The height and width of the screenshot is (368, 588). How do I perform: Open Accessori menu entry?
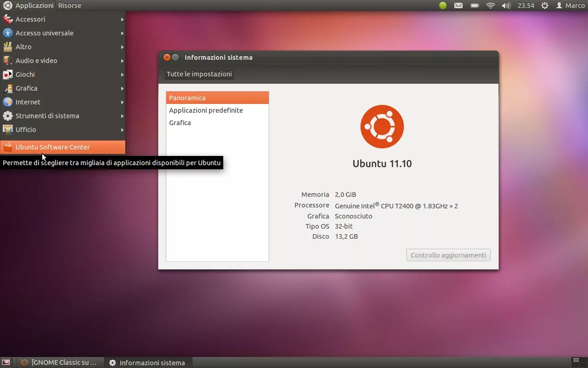(62, 19)
